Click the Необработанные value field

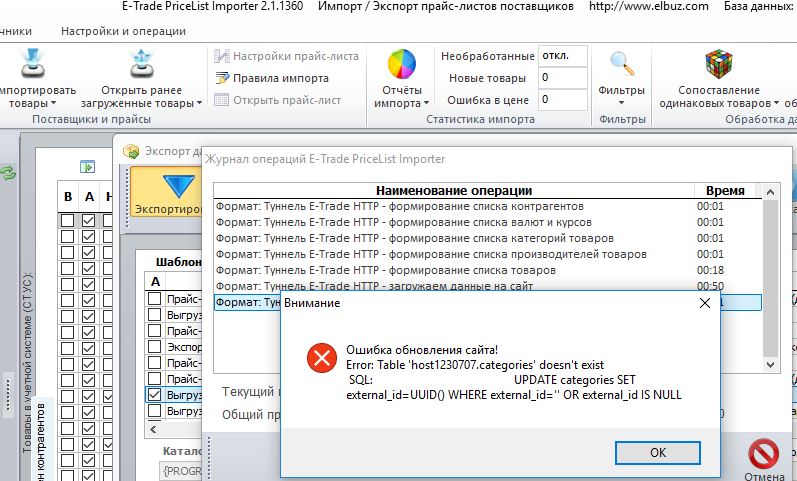(563, 56)
